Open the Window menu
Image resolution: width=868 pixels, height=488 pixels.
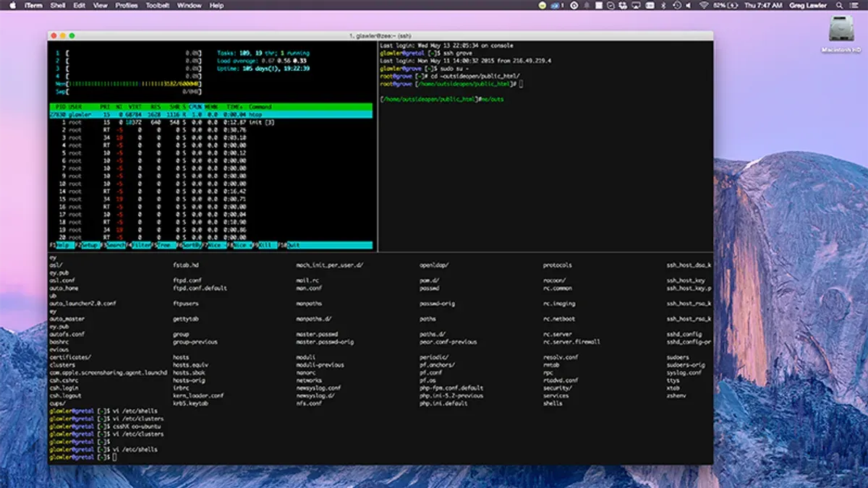pyautogui.click(x=190, y=5)
